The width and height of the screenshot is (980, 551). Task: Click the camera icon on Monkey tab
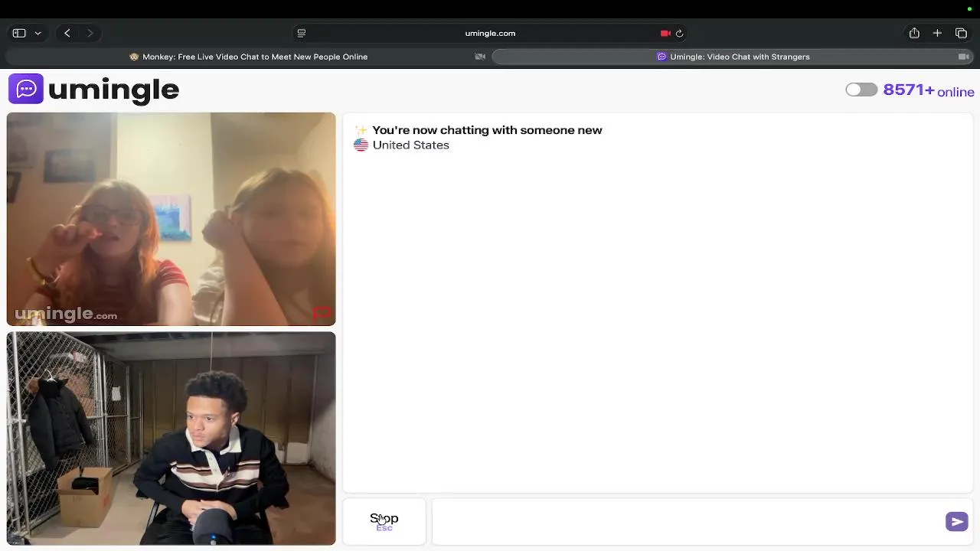480,57
